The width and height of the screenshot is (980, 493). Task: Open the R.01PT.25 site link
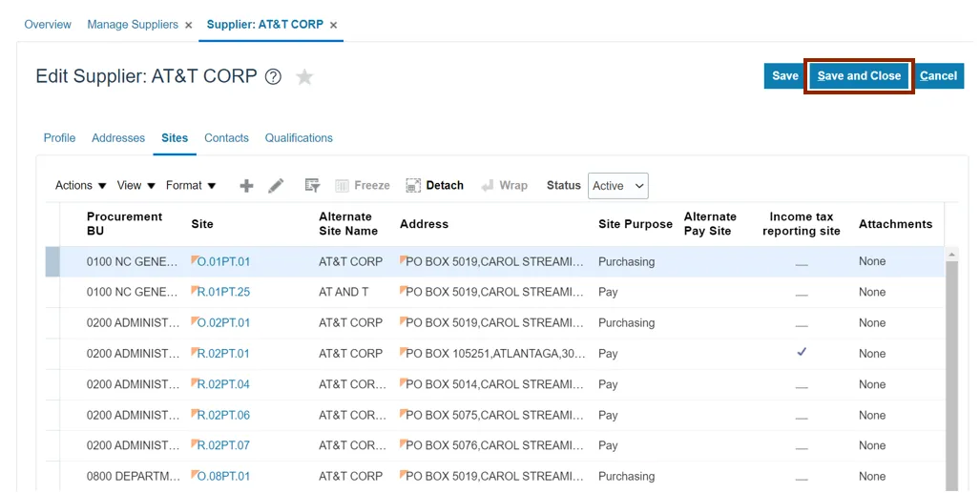coord(223,292)
